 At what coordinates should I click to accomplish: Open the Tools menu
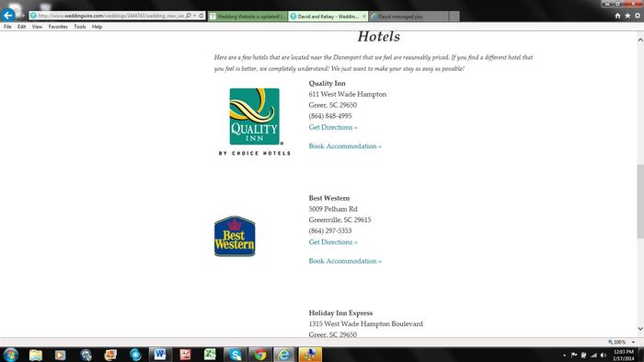(x=80, y=27)
